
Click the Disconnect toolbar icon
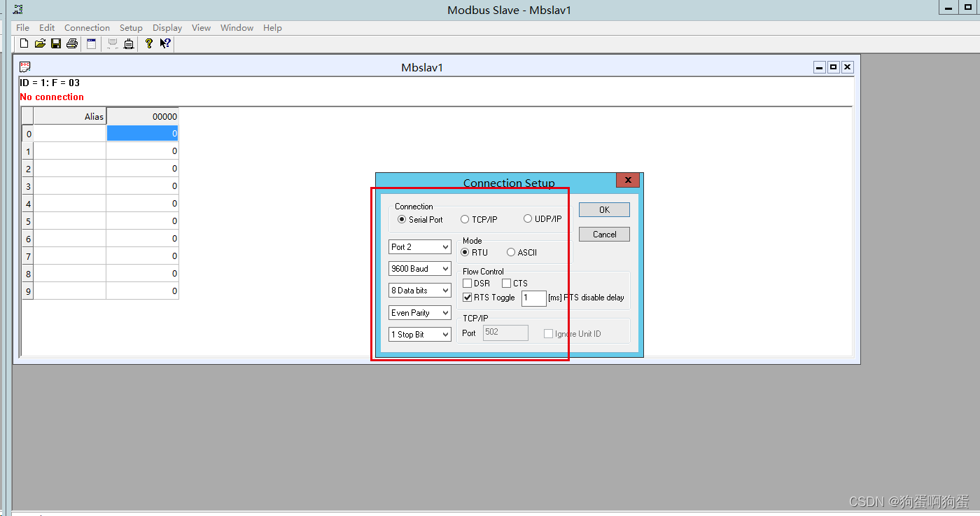[x=129, y=43]
